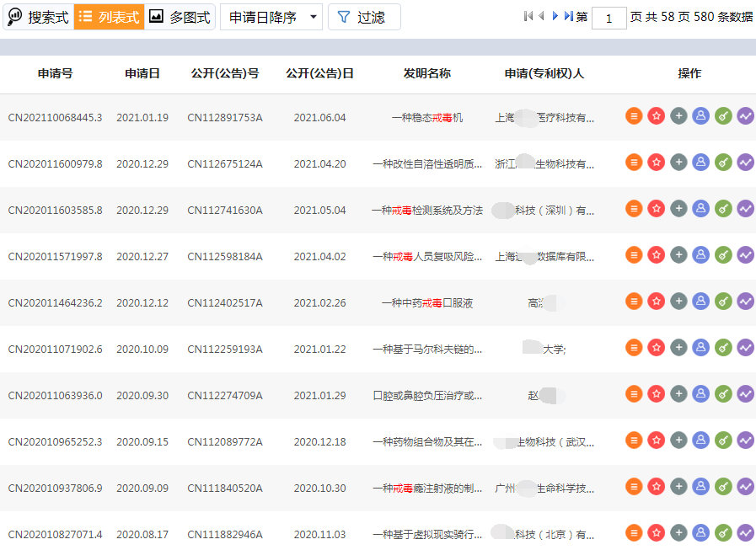Click the page number input field
Screen dimensions: 756x550
pos(609,15)
